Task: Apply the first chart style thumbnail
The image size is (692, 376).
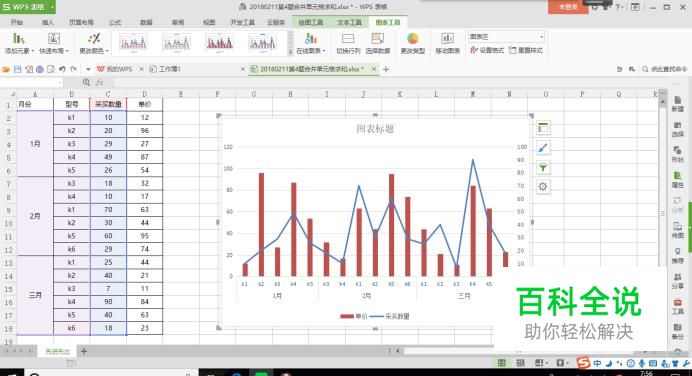Action: coord(133,43)
